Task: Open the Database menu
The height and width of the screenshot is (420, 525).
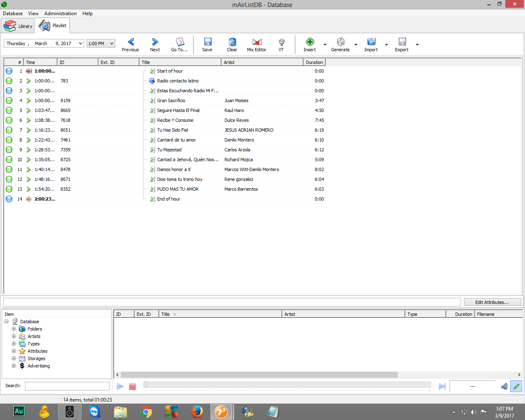Action: [x=13, y=14]
